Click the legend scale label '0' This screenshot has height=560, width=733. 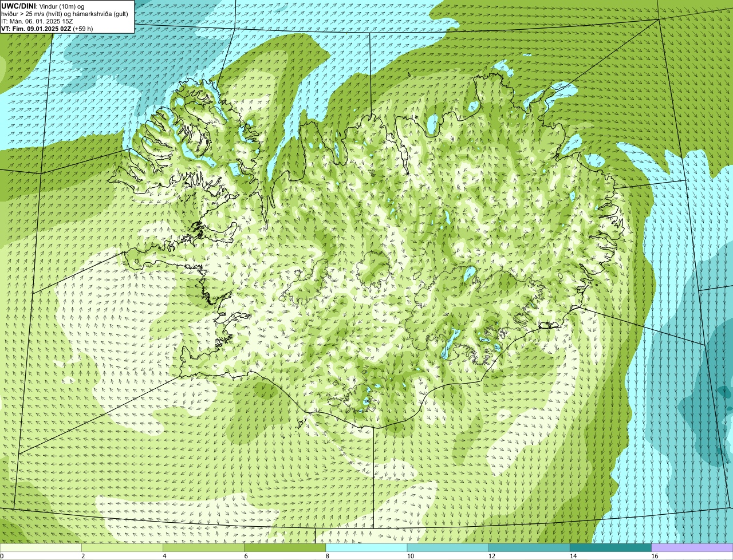(x=2, y=556)
